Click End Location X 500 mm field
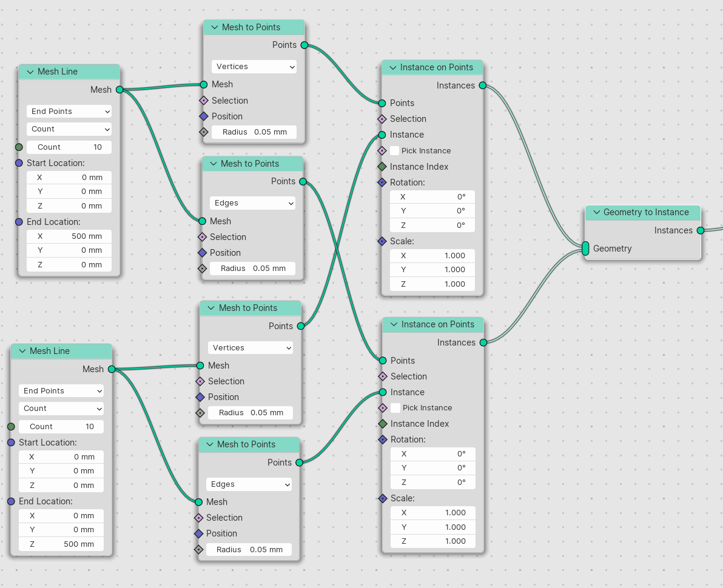The height and width of the screenshot is (588, 723). click(69, 236)
